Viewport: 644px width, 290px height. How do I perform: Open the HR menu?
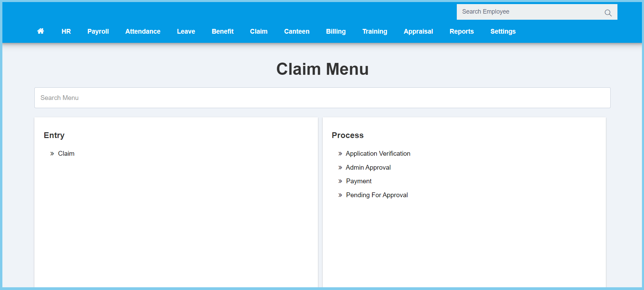click(66, 31)
